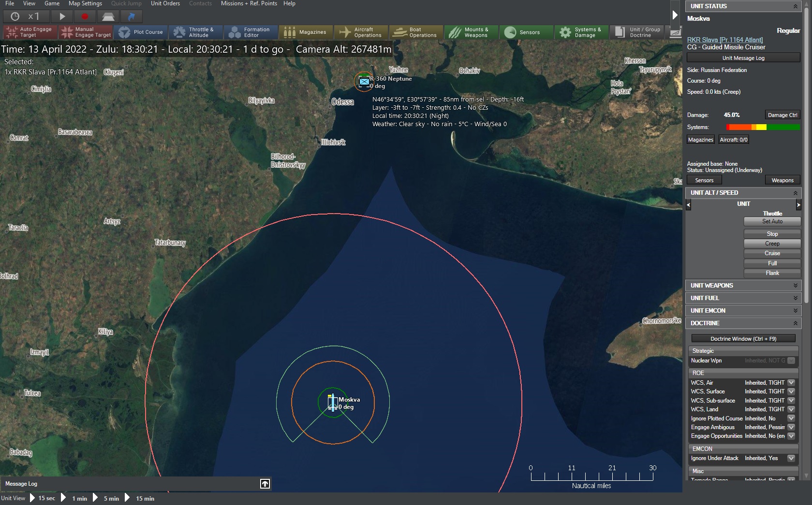The width and height of the screenshot is (812, 505).
Task: Open the File menu
Action: 10,3
